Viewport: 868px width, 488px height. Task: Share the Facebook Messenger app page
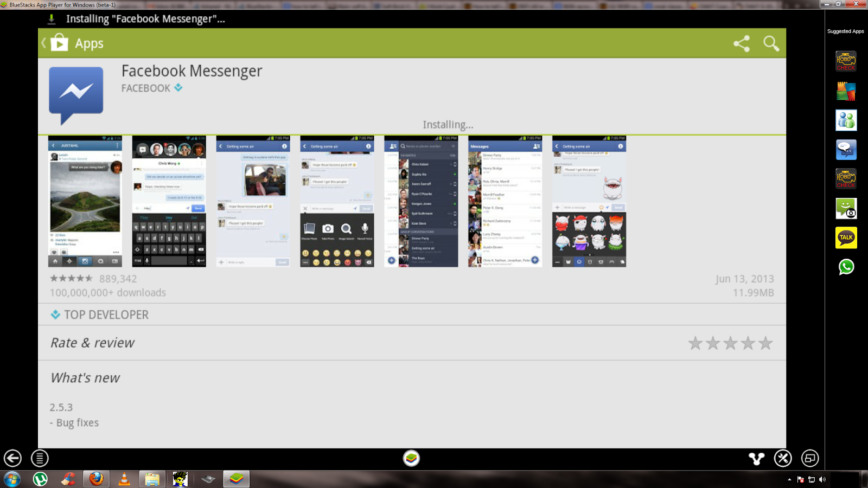point(742,43)
